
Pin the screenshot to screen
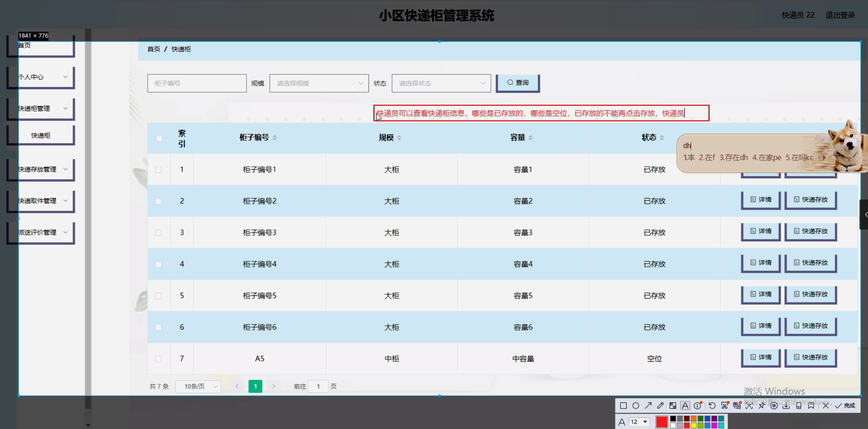[762, 405]
